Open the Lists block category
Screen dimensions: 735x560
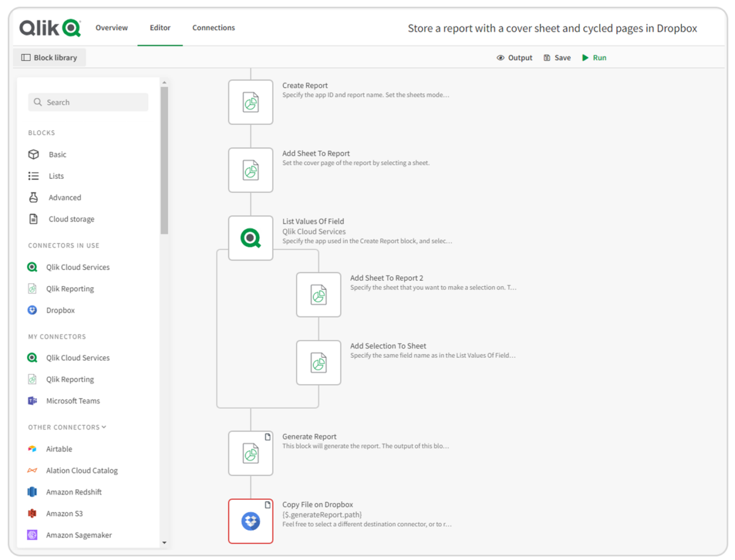tap(56, 176)
